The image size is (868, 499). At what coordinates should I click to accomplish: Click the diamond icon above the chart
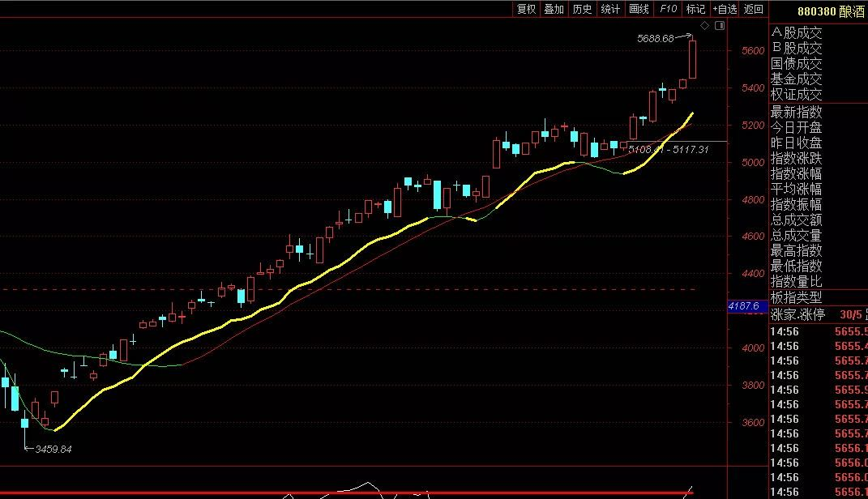tap(705, 25)
